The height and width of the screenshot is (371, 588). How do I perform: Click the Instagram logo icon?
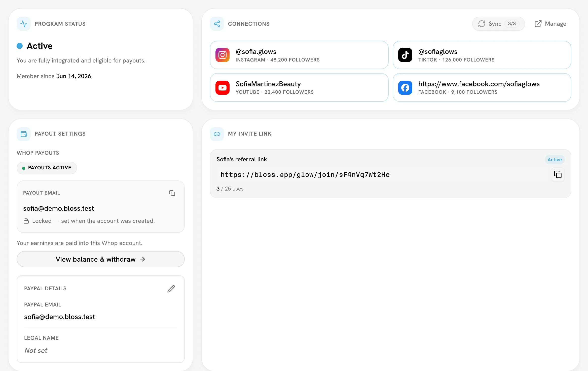[223, 55]
